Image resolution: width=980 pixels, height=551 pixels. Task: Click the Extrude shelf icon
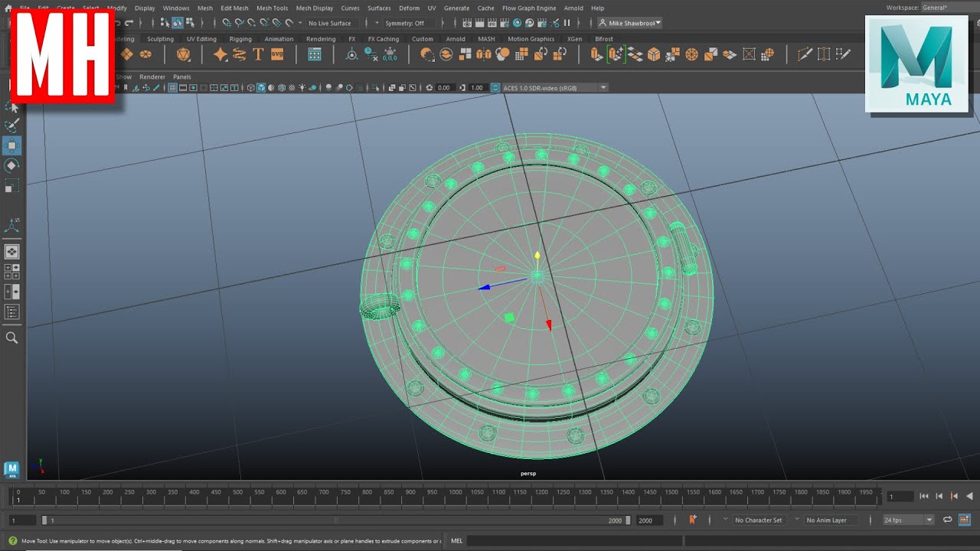pyautogui.click(x=596, y=54)
